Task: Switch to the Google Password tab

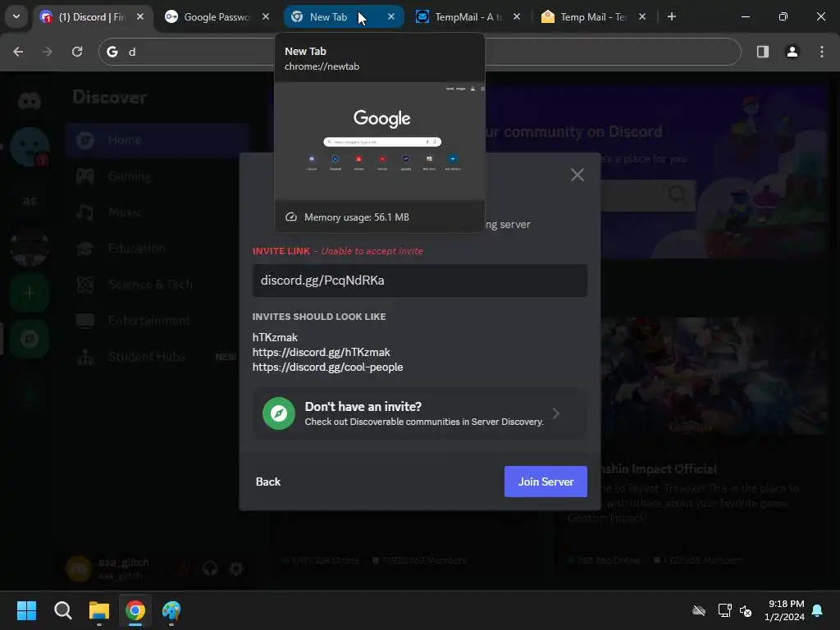Action: pos(216,17)
